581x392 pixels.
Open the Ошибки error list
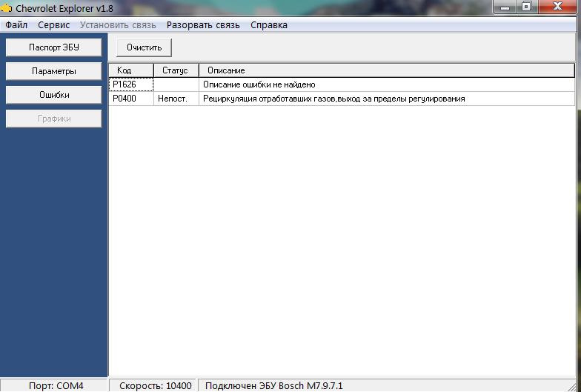(x=53, y=95)
